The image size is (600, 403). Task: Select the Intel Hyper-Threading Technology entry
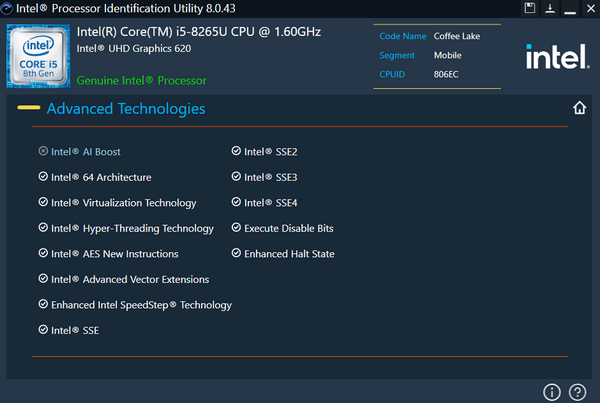(132, 228)
